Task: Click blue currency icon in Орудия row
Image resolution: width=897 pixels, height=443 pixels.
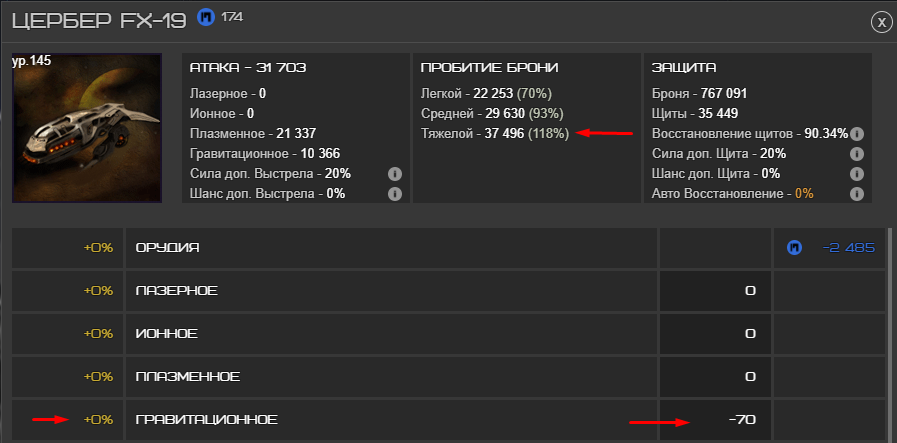Action: click(x=794, y=248)
